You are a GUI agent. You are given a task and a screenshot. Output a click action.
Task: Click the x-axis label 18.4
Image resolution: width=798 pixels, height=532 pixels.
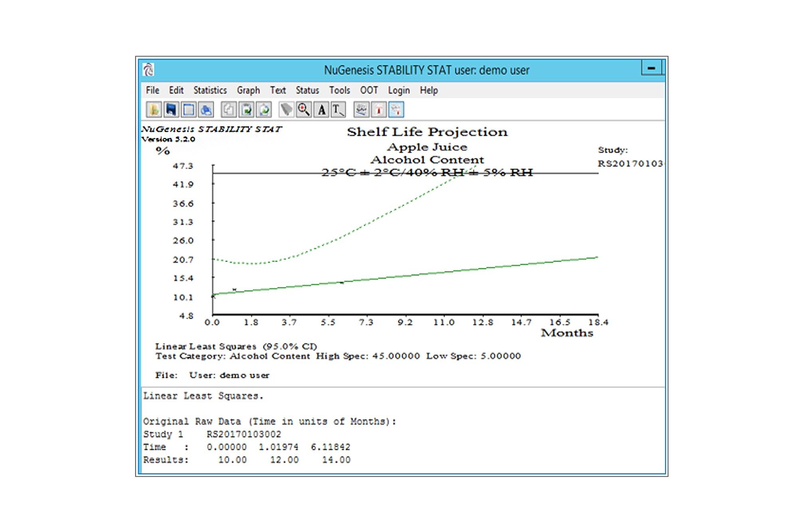(x=598, y=322)
